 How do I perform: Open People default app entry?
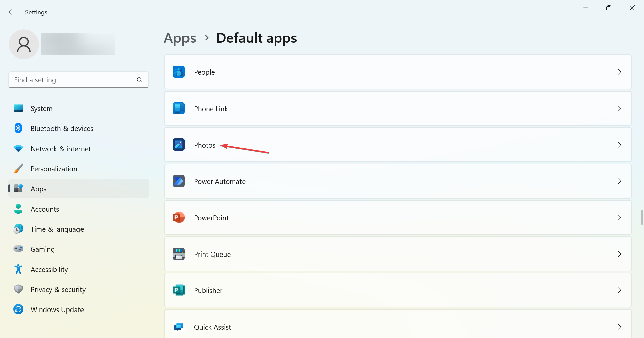click(398, 72)
